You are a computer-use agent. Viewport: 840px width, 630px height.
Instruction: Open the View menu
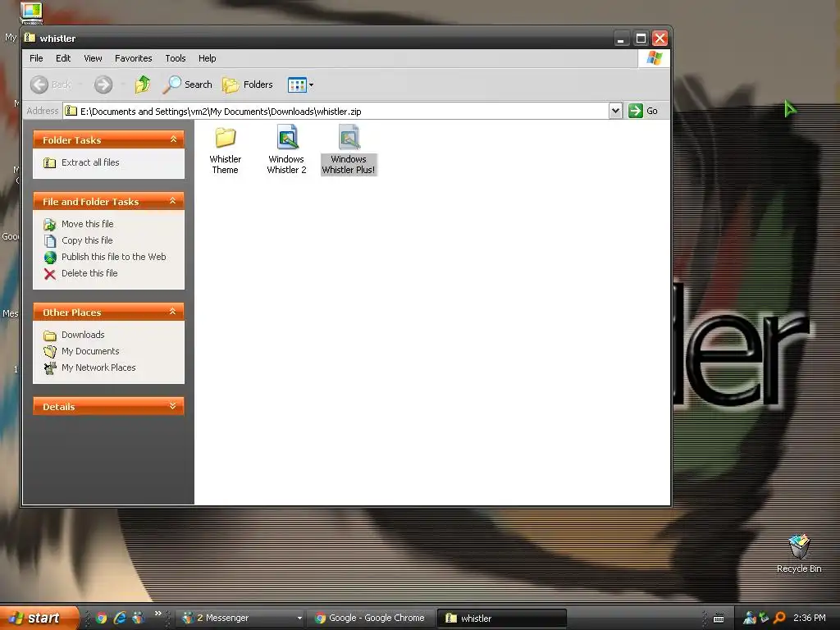click(x=93, y=58)
